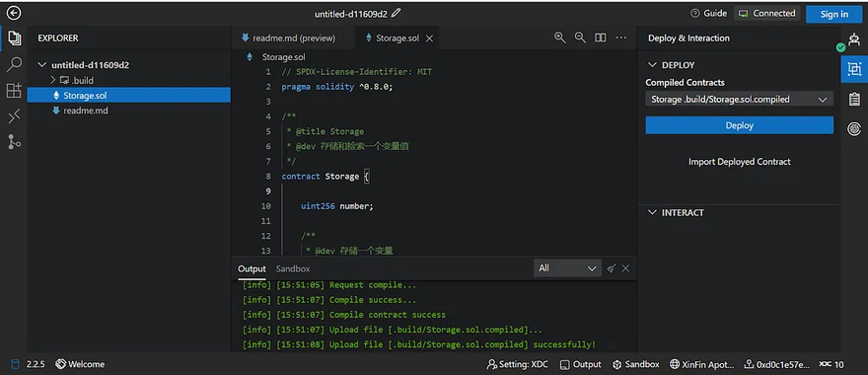Click the 'contract Storage {' line

pyautogui.click(x=325, y=176)
